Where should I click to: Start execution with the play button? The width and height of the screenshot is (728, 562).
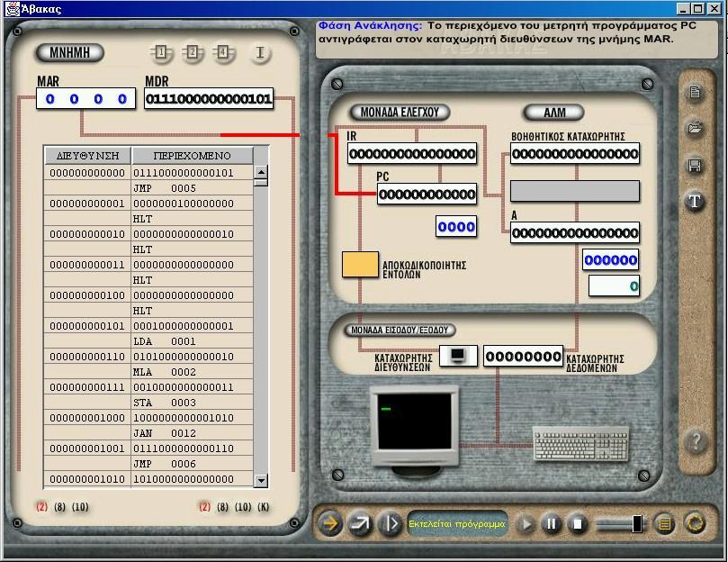pos(526,524)
